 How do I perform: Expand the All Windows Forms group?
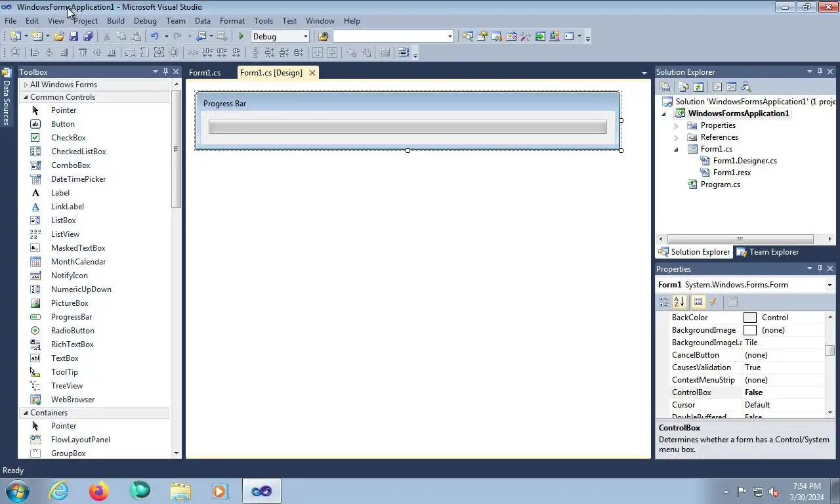click(x=26, y=85)
